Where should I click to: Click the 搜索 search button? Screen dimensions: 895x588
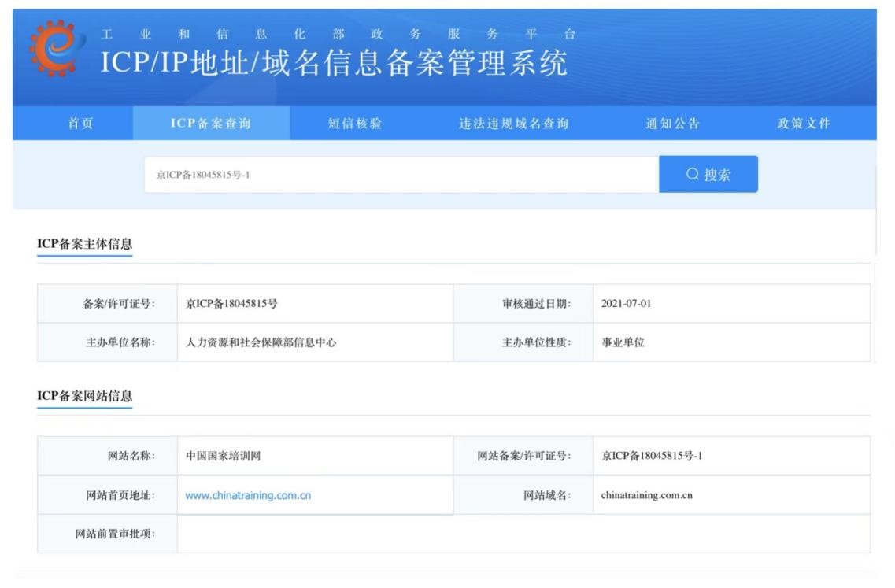(708, 174)
